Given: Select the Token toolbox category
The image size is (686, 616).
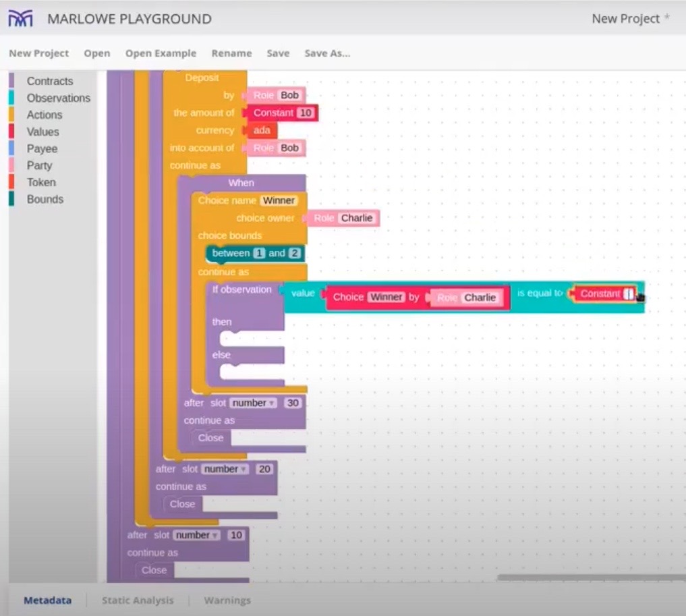Looking at the screenshot, I should [x=41, y=182].
